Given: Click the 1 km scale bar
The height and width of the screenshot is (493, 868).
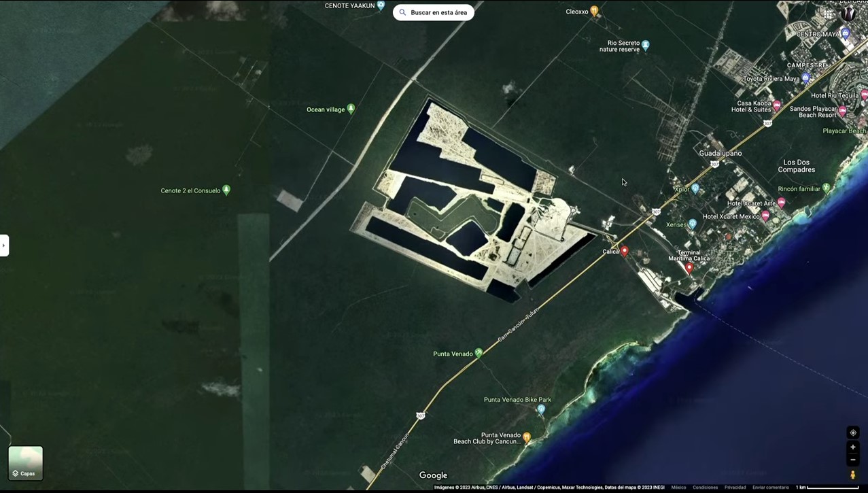Looking at the screenshot, I should [x=827, y=488].
